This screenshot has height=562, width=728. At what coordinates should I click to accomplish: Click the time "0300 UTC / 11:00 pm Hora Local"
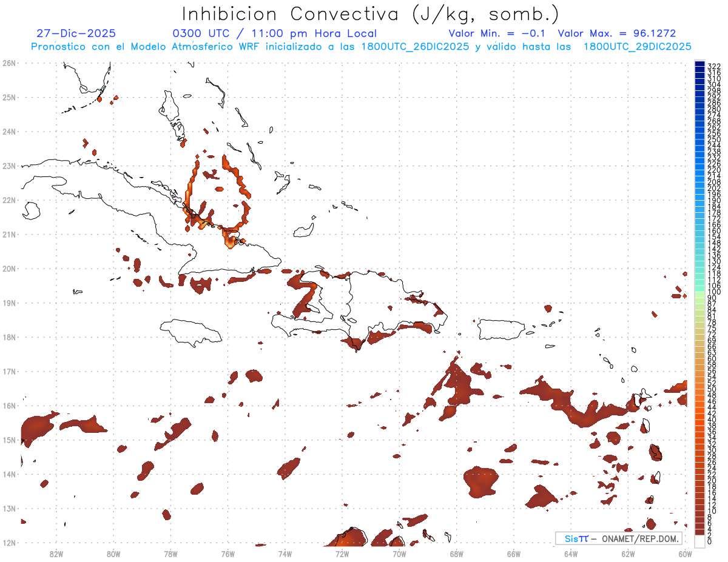click(275, 34)
